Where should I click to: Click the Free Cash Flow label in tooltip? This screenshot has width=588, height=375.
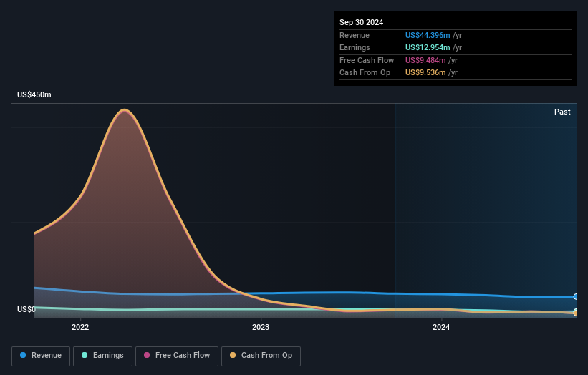click(x=367, y=60)
